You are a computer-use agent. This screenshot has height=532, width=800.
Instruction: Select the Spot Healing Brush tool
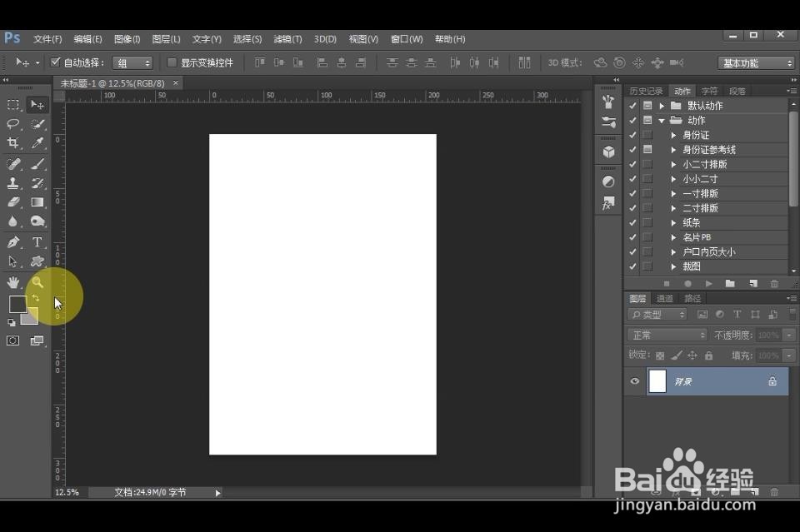pyautogui.click(x=13, y=163)
